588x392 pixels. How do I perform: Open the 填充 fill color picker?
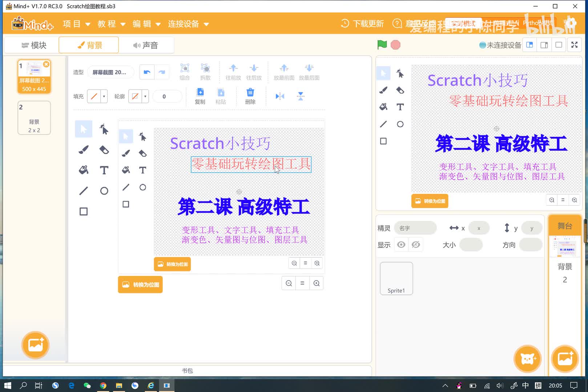coord(97,96)
